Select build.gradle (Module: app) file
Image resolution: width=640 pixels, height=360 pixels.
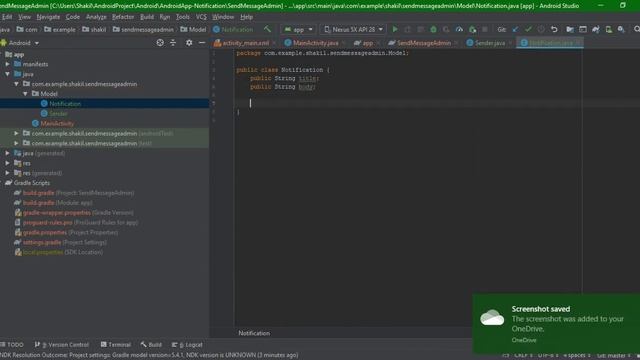pyautogui.click(x=57, y=202)
